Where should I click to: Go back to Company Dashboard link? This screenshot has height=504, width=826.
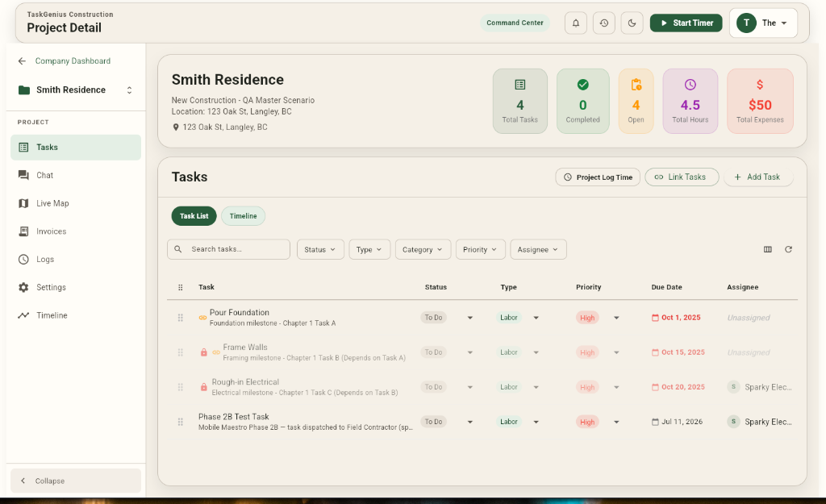point(73,61)
